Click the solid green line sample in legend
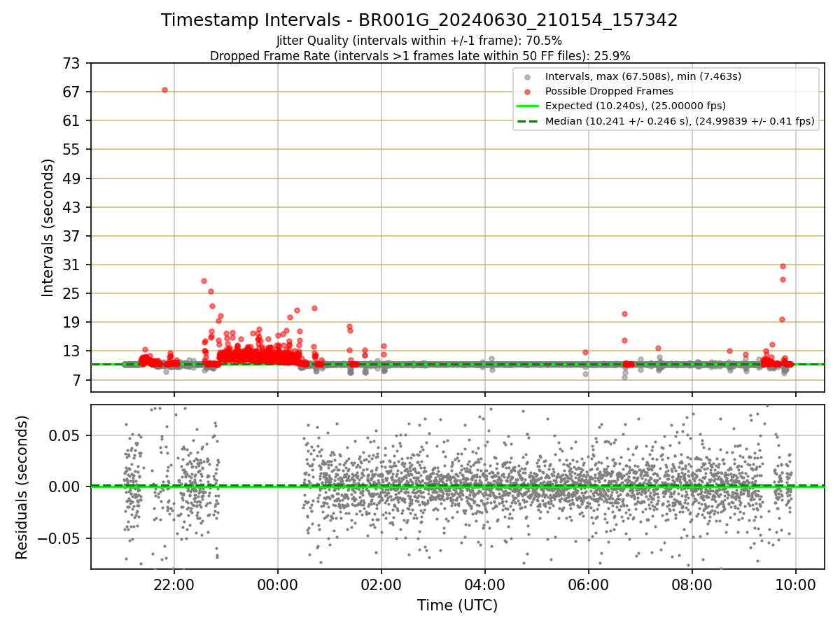This screenshot has width=840, height=630. (x=528, y=106)
